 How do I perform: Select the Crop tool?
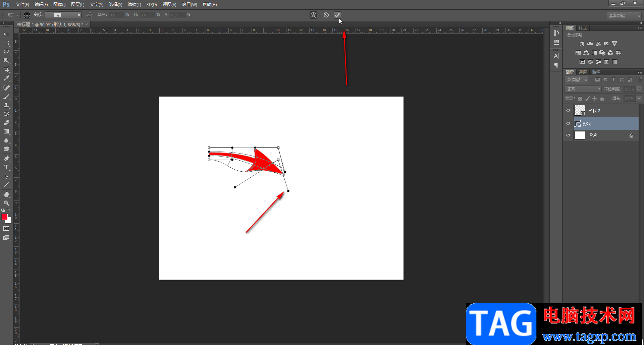pyautogui.click(x=6, y=69)
